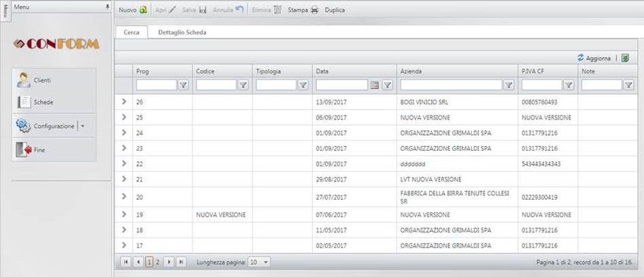Expand row 19 NUOVA VERSIONE
The height and width of the screenshot is (277, 644).
pyautogui.click(x=124, y=214)
